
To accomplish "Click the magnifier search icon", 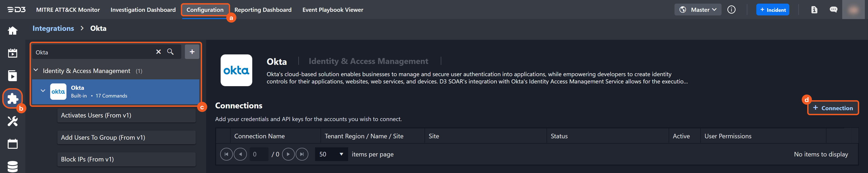I will (x=170, y=52).
